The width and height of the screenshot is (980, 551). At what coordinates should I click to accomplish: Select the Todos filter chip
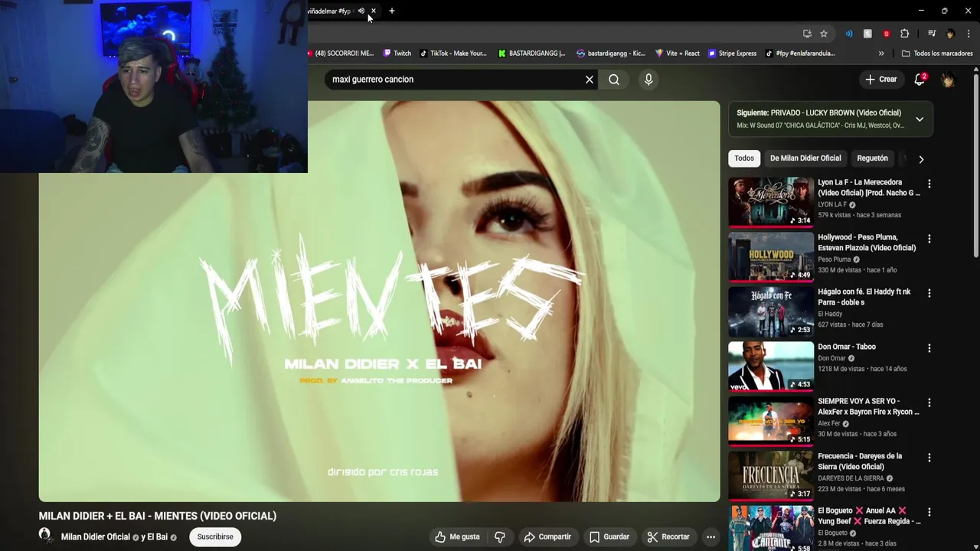(744, 158)
